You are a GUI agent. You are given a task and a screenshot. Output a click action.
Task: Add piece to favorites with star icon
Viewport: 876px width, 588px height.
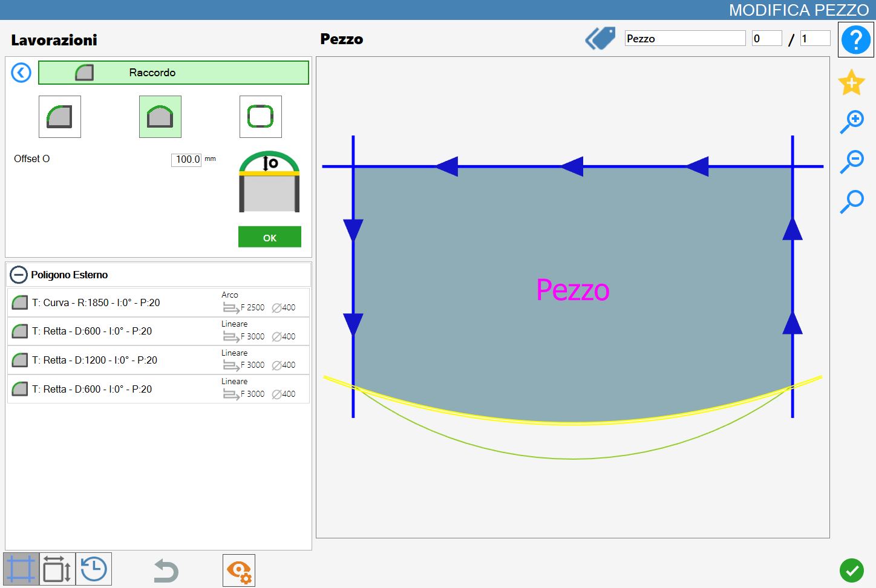click(851, 82)
